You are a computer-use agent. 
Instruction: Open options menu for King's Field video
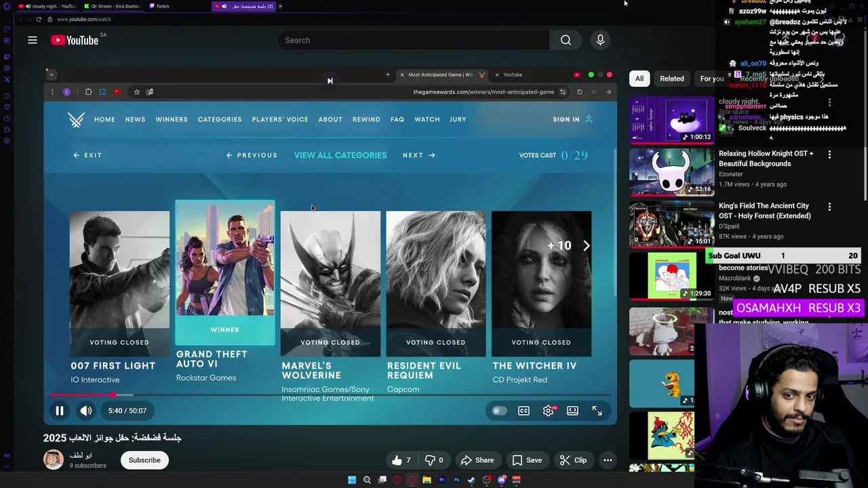(x=829, y=207)
